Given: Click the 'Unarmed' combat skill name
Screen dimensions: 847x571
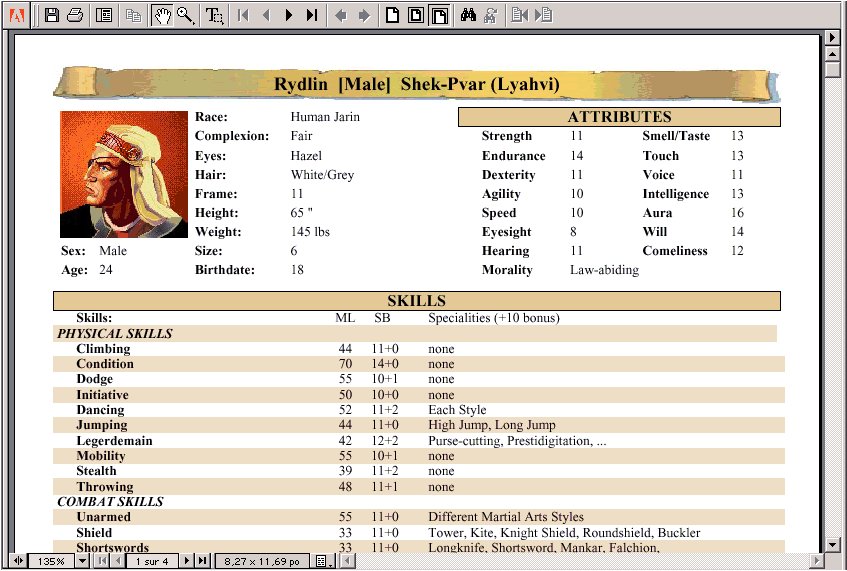Looking at the screenshot, I should click(x=103, y=517).
